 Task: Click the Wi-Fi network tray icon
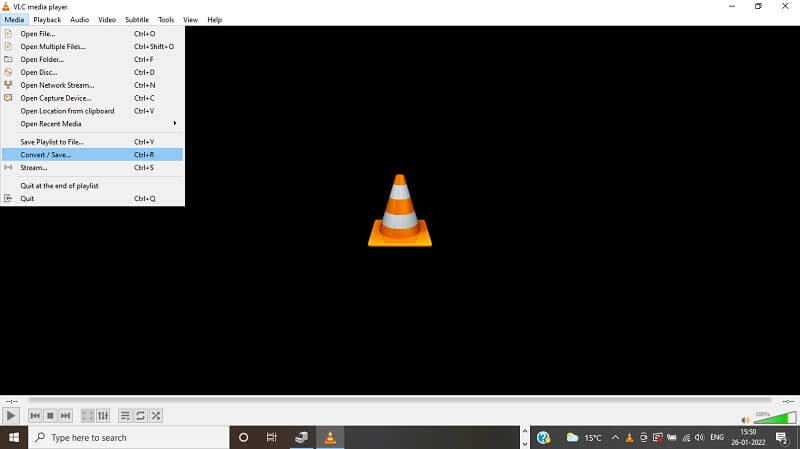(x=686, y=438)
